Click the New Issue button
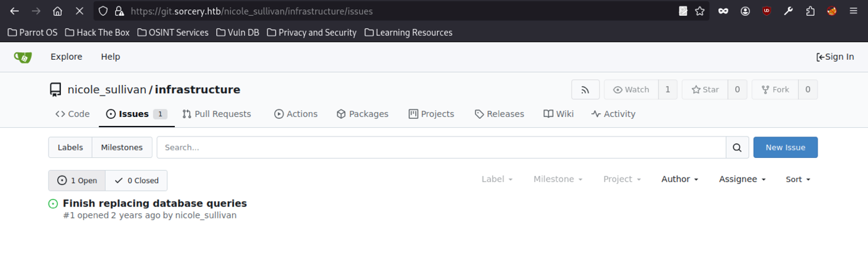This screenshot has height=258, width=868. (785, 147)
